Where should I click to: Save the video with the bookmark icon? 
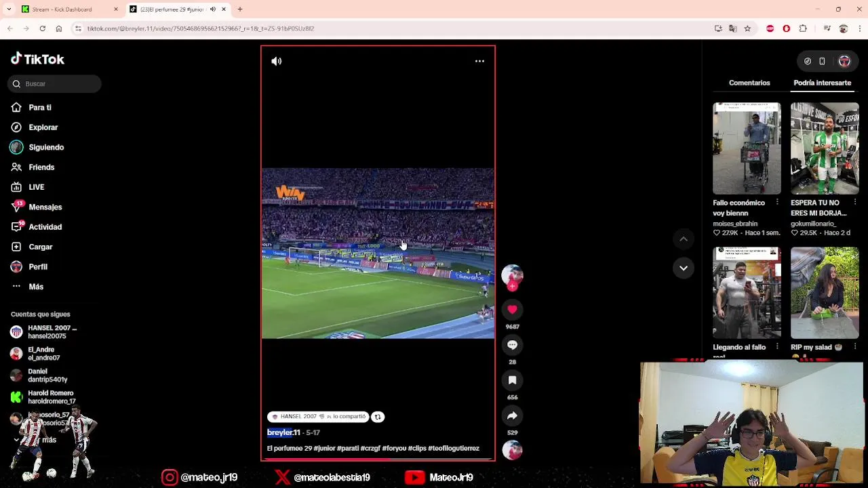(x=512, y=380)
